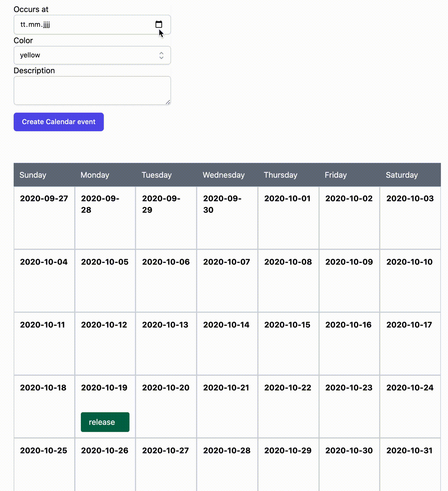This screenshot has height=491, width=448.
Task: Click the Saturday column header
Action: pos(410,175)
